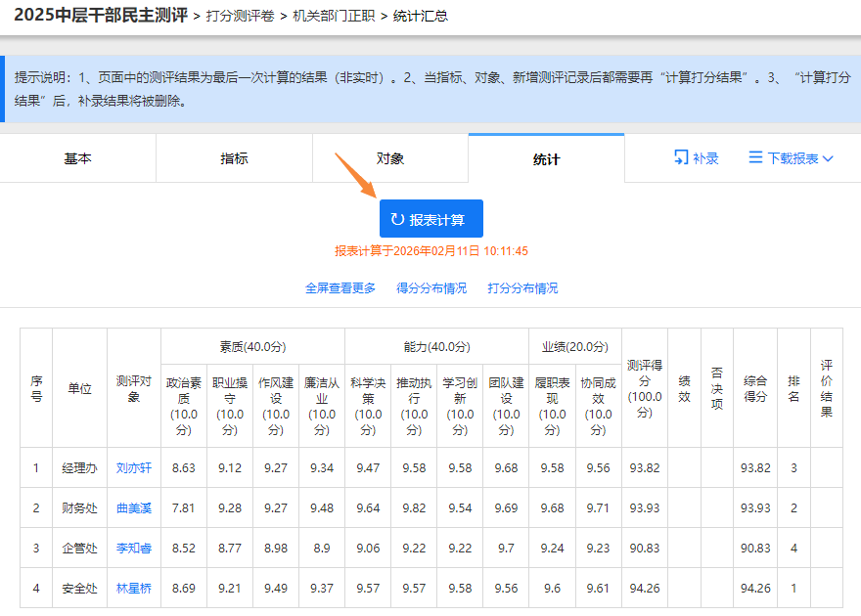Switch to the 指标 tab
Image resolution: width=861 pixels, height=616 pixels.
pyautogui.click(x=233, y=157)
